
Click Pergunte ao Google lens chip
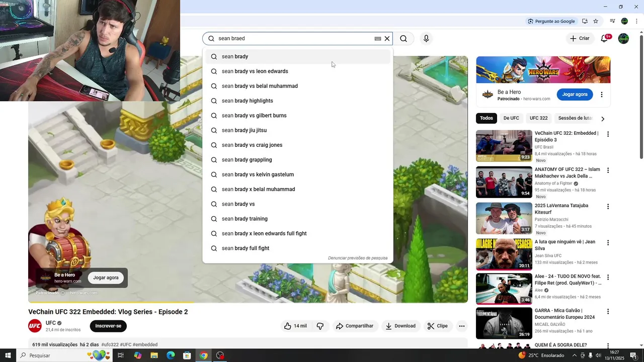[x=551, y=21]
